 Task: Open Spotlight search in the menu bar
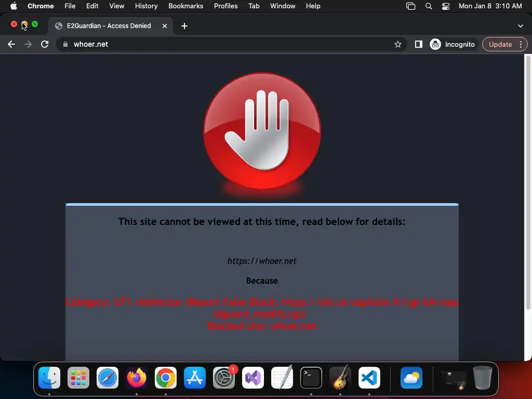(429, 6)
